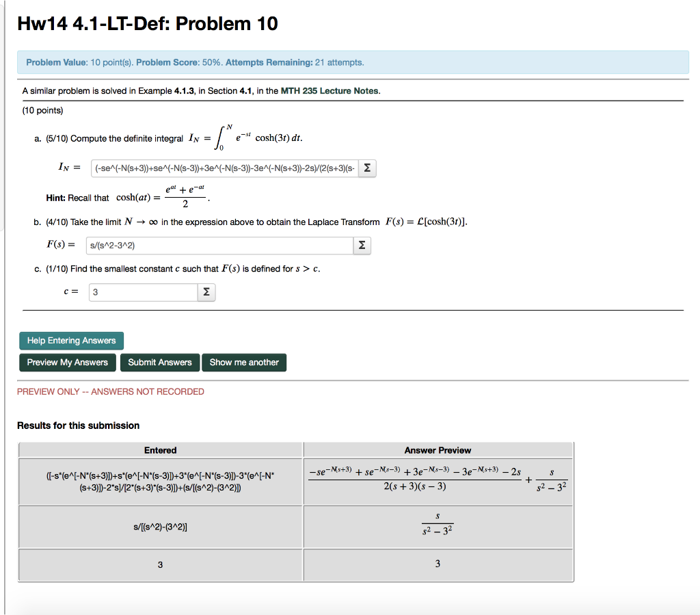Submit Answers for this problem
This screenshot has width=700, height=615.
159,363
